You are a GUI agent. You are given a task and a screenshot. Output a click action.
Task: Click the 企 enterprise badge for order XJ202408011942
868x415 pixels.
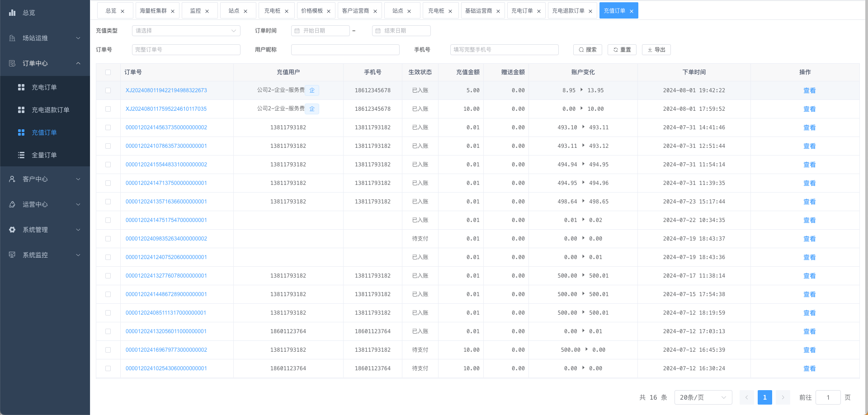(312, 90)
